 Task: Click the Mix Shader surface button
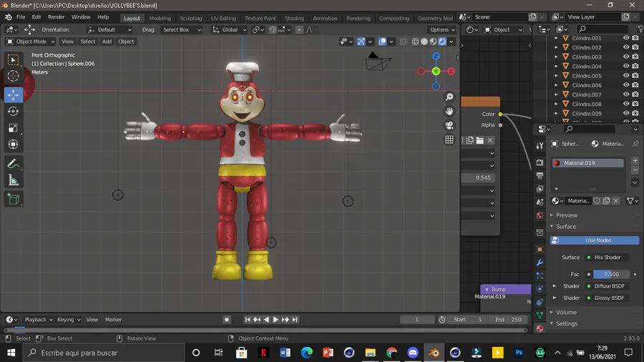(x=607, y=258)
